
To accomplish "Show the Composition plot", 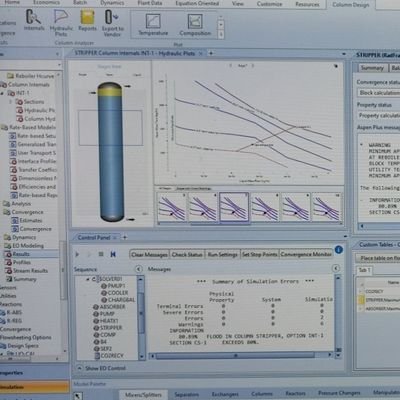I will point(195,25).
